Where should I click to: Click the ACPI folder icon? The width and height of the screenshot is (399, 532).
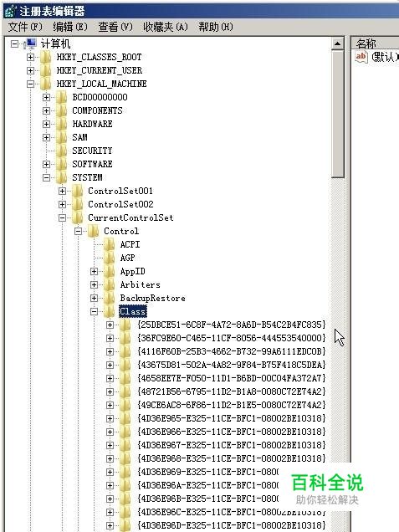click(110, 244)
